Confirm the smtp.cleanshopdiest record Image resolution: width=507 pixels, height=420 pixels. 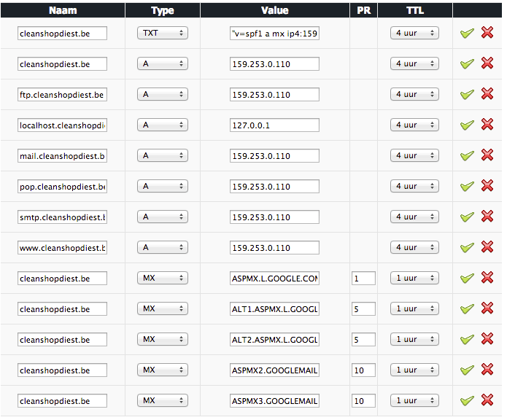[467, 217]
